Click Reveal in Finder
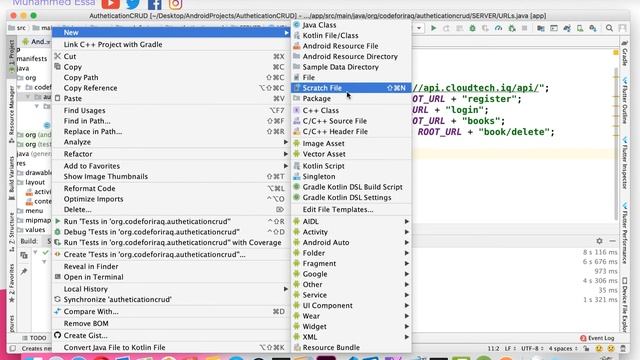Viewport: 640px width, 360px height. click(x=171, y=266)
